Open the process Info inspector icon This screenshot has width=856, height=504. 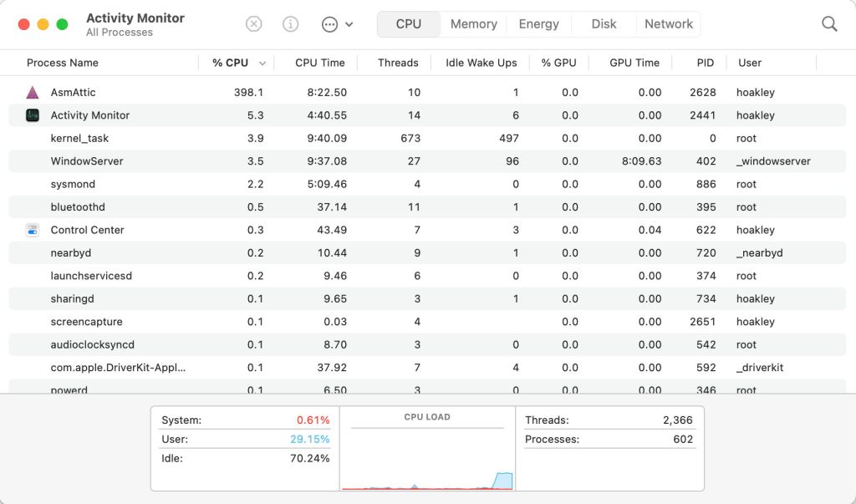[x=290, y=24]
